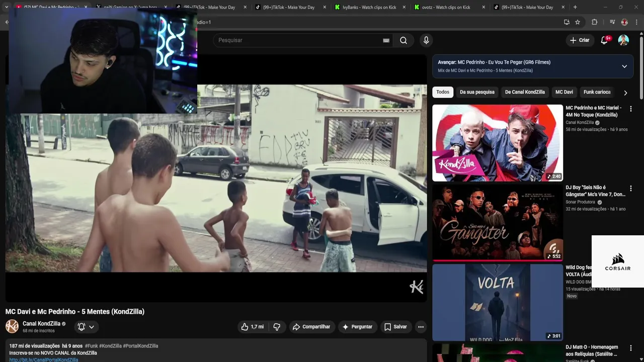
Task: Open the on-screen keyboard in search box
Action: click(x=386, y=40)
